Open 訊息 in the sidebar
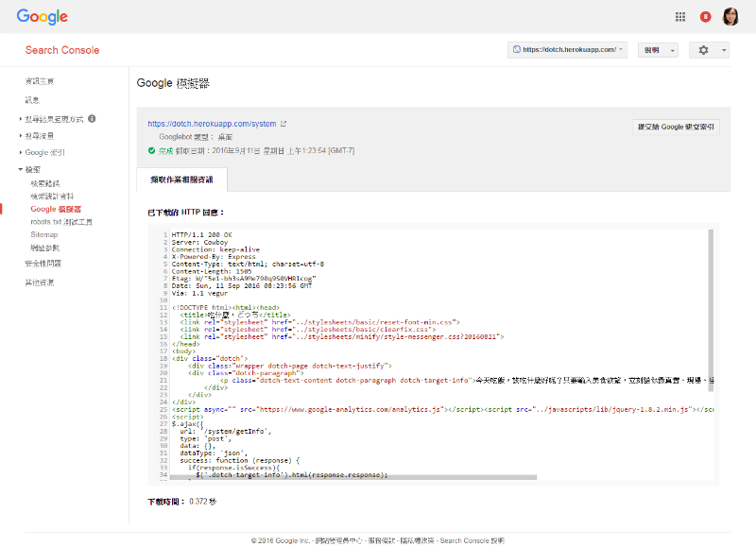Viewport: 756px width, 547px height. tap(32, 100)
